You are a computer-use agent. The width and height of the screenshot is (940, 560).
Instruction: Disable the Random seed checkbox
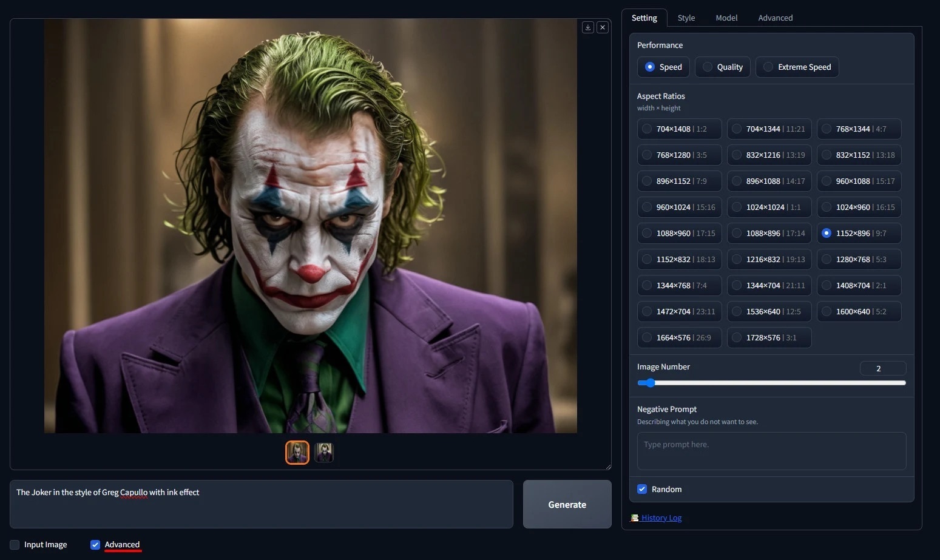[642, 489]
